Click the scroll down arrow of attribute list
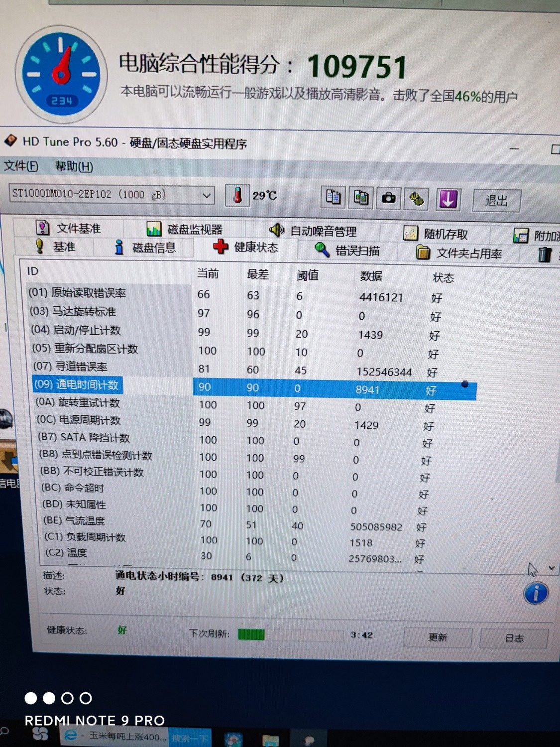Viewport: 560px width, 747px height. click(552, 568)
